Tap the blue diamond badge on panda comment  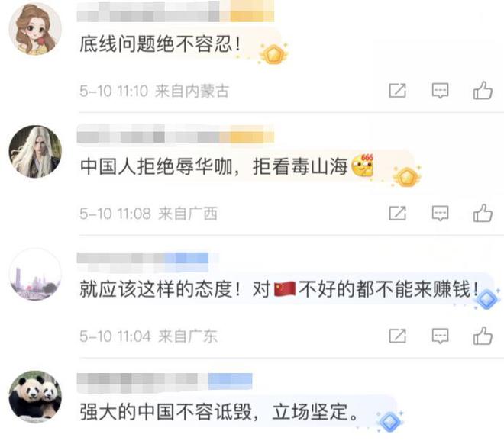coord(390,421)
